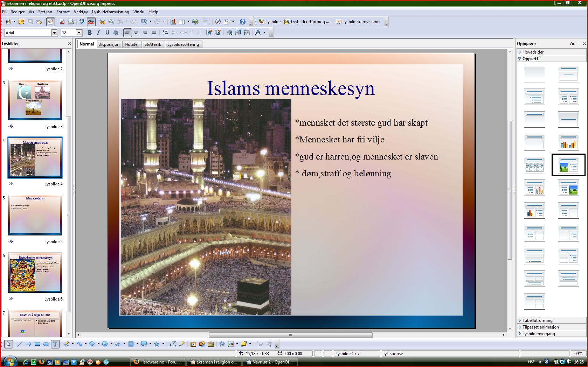This screenshot has width=588, height=367.
Task: Switch to the Disposisjon tab
Action: pos(109,44)
